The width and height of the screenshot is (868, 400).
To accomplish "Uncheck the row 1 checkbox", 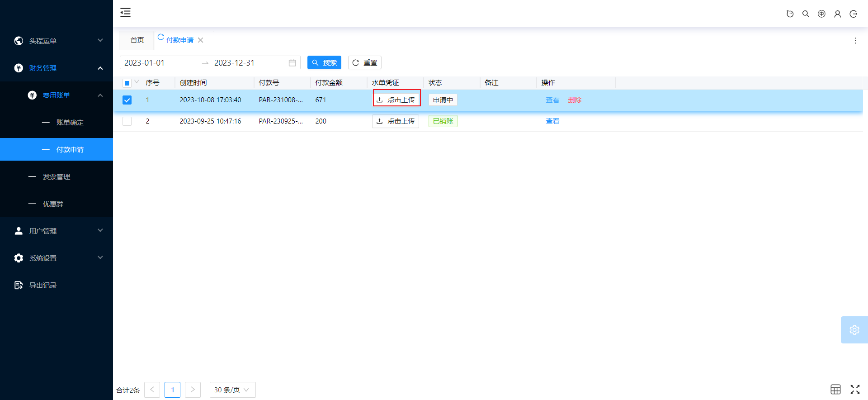I will pos(127,100).
